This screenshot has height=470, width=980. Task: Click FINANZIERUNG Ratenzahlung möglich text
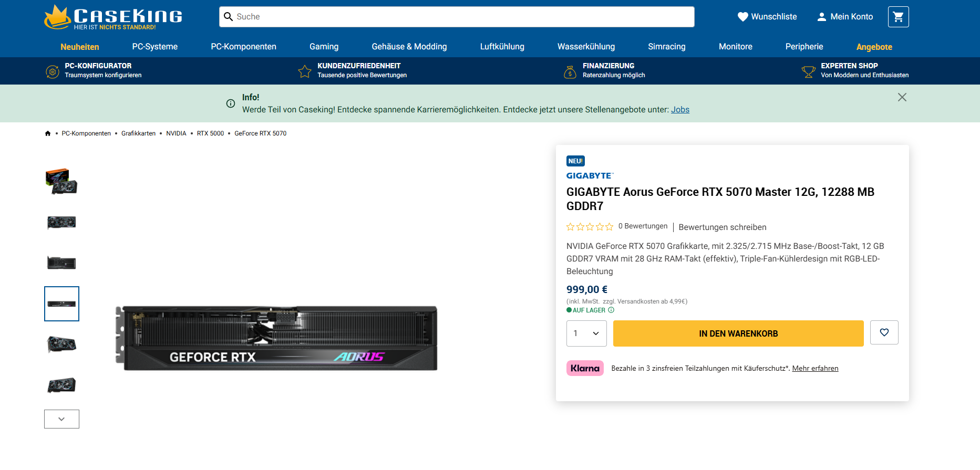pyautogui.click(x=614, y=70)
